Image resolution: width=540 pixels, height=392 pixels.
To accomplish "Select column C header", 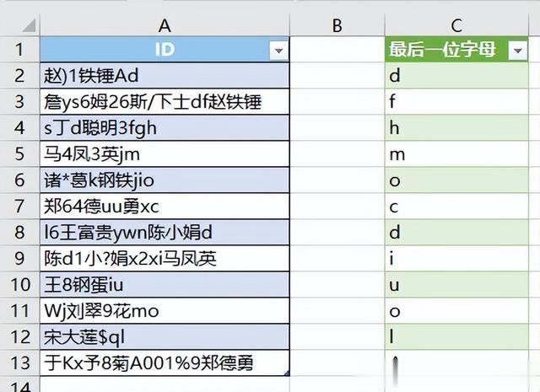I will coord(456,25).
